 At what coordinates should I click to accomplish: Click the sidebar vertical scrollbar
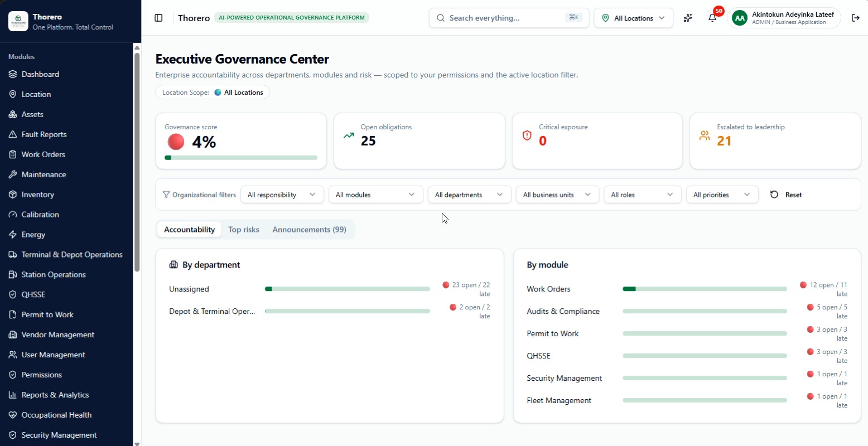137,162
